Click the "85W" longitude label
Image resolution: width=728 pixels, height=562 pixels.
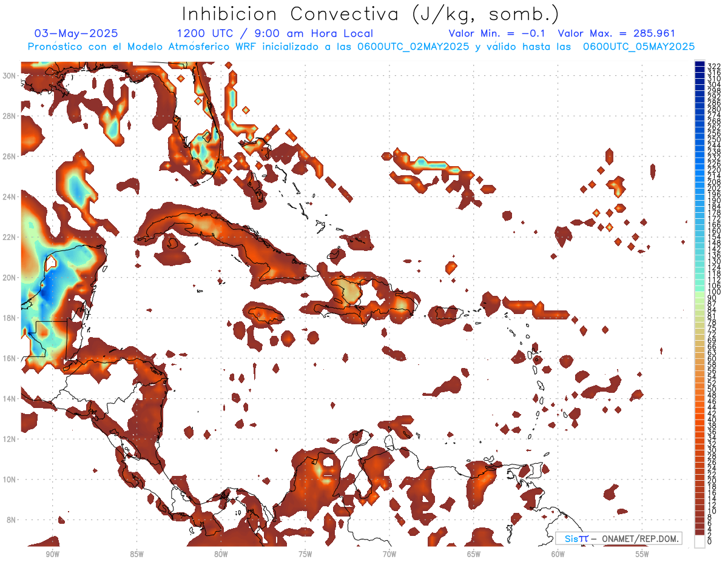[x=136, y=554]
